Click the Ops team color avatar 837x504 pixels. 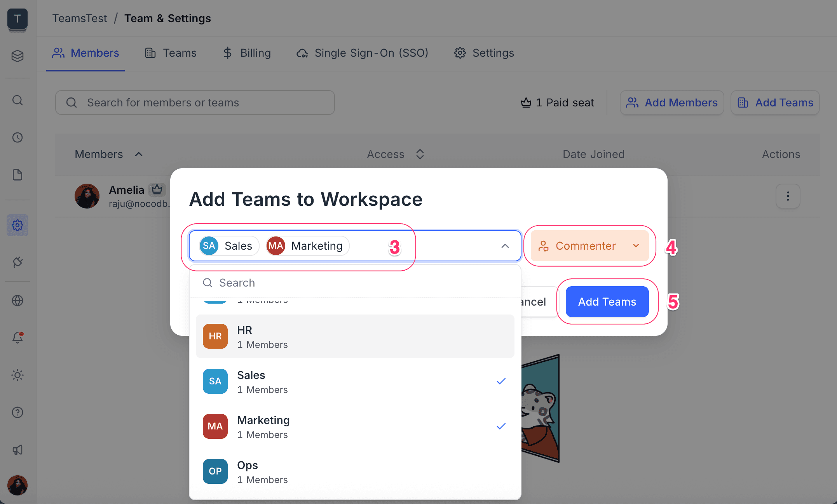tap(215, 471)
